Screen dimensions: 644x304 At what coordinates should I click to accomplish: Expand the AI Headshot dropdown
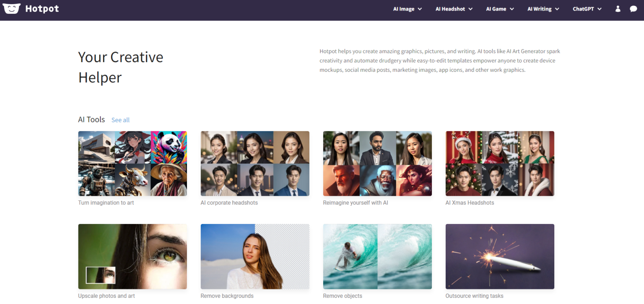[x=453, y=8]
